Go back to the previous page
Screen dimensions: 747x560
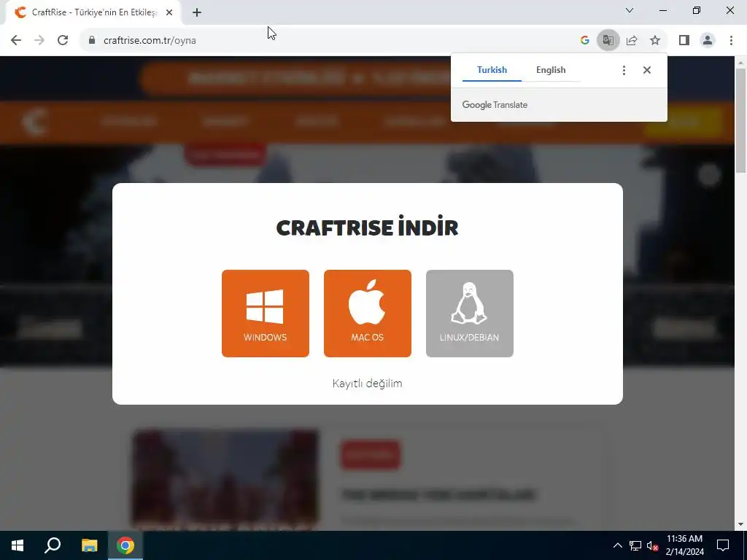tap(16, 41)
